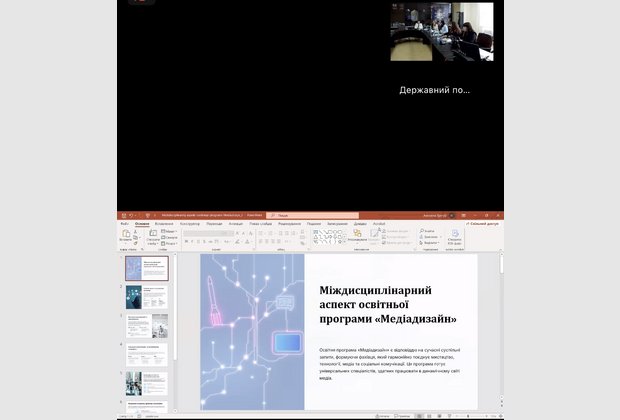Toggle the Notes pane in the status bar
The height and width of the screenshot is (420, 620).
click(383, 415)
